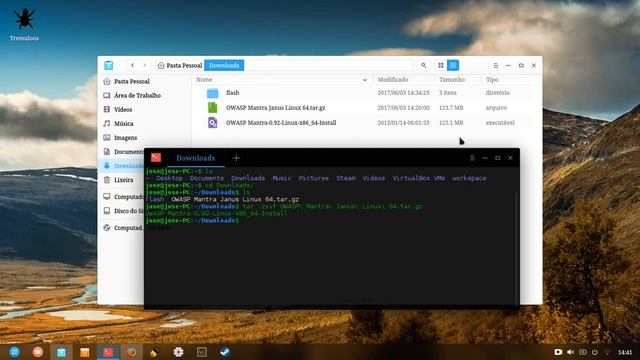Viewport: 640px width, 360px height.
Task: Click the disk mount tray icon
Action: coord(583,352)
